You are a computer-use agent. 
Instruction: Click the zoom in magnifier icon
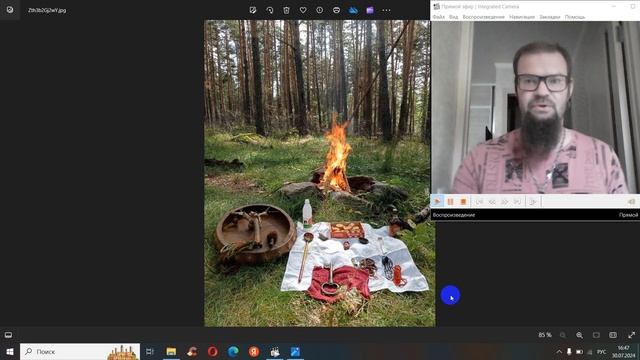tap(580, 335)
